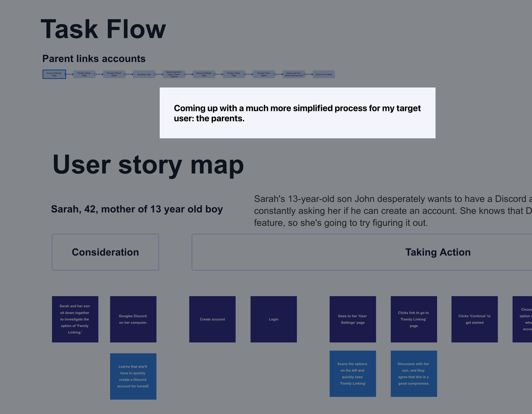Select the 'Chooses Teen Option' flow node
Screen dimensions: 532x414
264,74
